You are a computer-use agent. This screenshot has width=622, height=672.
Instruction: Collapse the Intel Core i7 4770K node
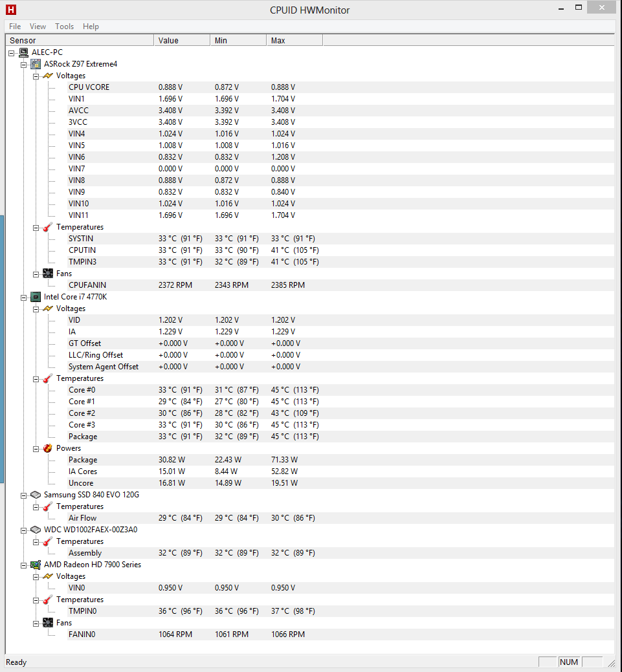[x=23, y=298]
